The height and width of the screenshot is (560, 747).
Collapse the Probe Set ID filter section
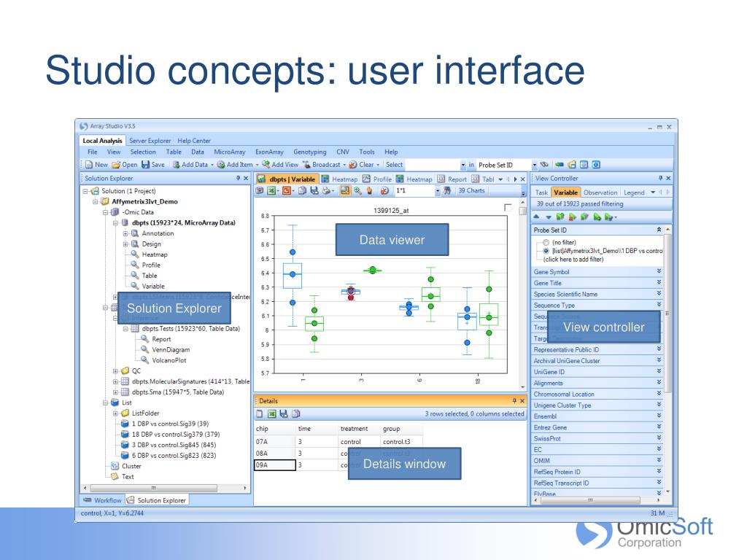click(659, 230)
